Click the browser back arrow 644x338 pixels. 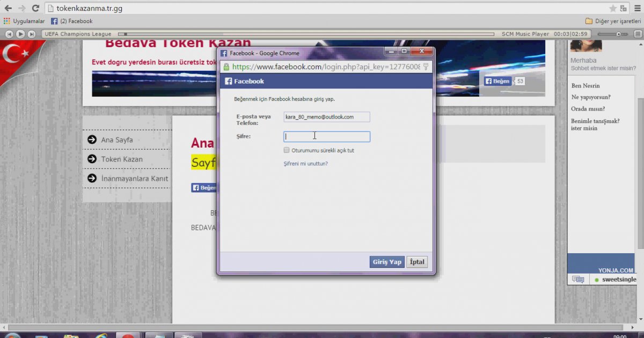pyautogui.click(x=8, y=9)
